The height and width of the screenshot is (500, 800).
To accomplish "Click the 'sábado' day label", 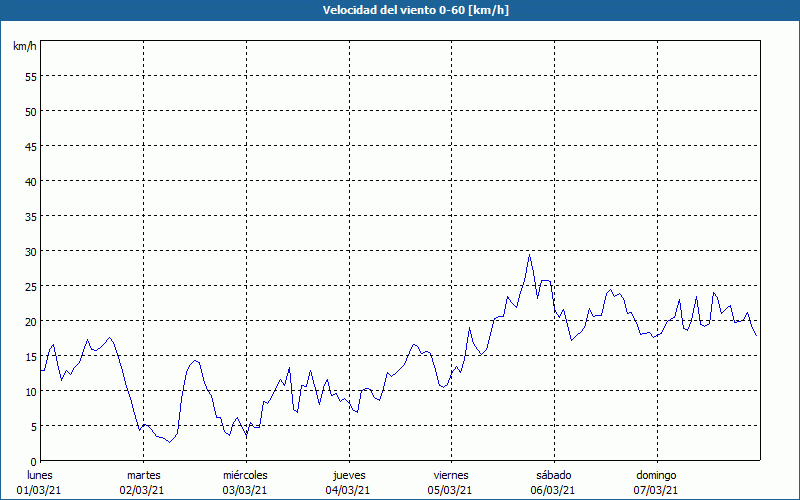I will pyautogui.click(x=554, y=475).
